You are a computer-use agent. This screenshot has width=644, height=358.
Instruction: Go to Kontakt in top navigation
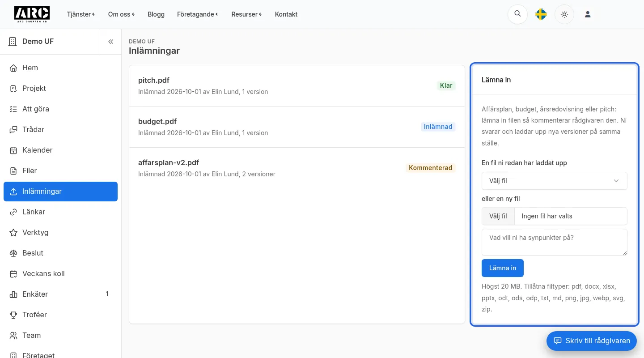pos(286,14)
